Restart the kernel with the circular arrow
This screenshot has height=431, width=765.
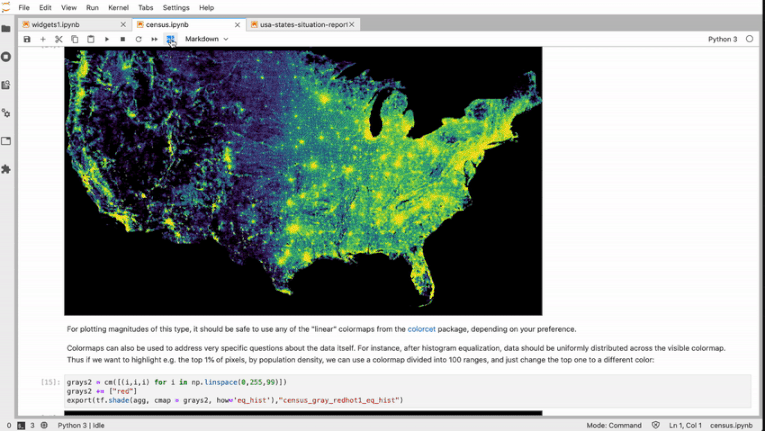139,39
